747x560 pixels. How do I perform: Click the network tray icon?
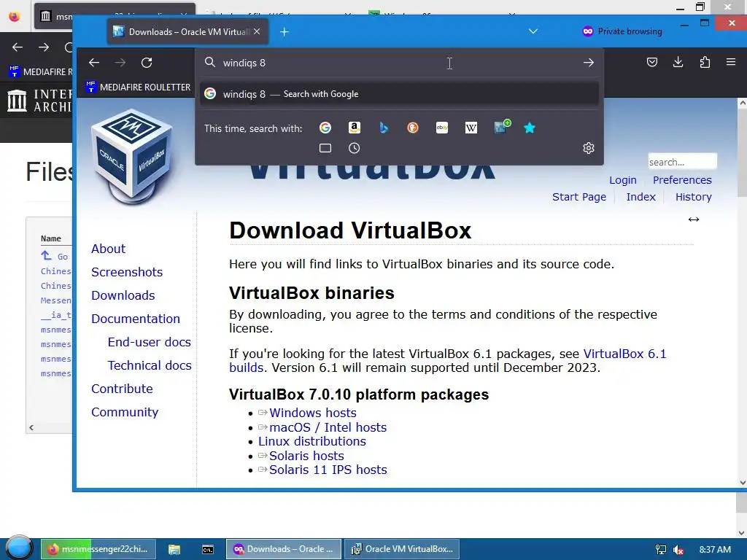point(661,550)
